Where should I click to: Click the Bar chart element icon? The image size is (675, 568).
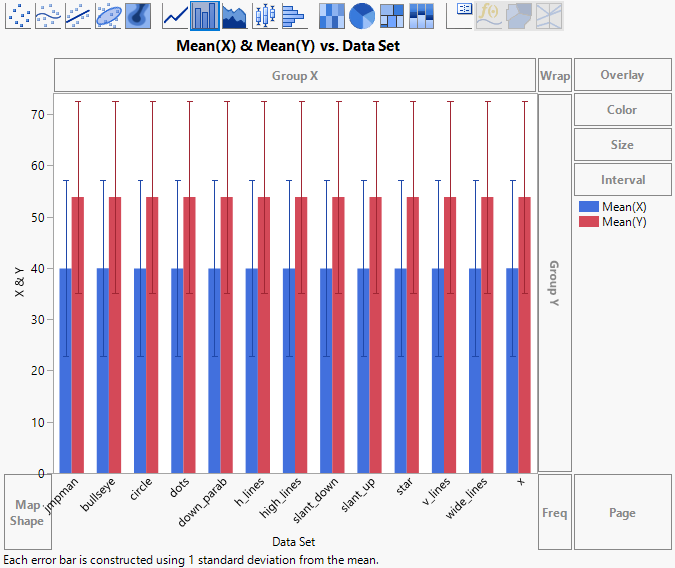[x=205, y=15]
